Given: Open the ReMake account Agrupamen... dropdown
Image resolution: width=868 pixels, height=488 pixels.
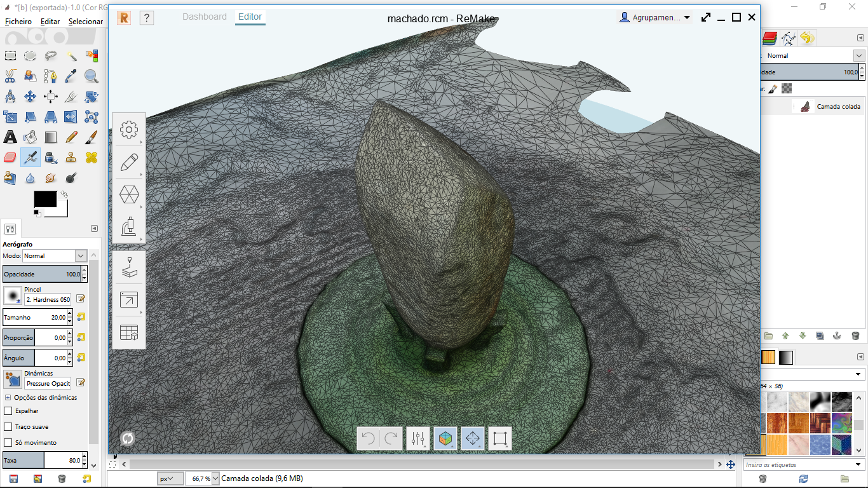Looking at the screenshot, I should 654,18.
